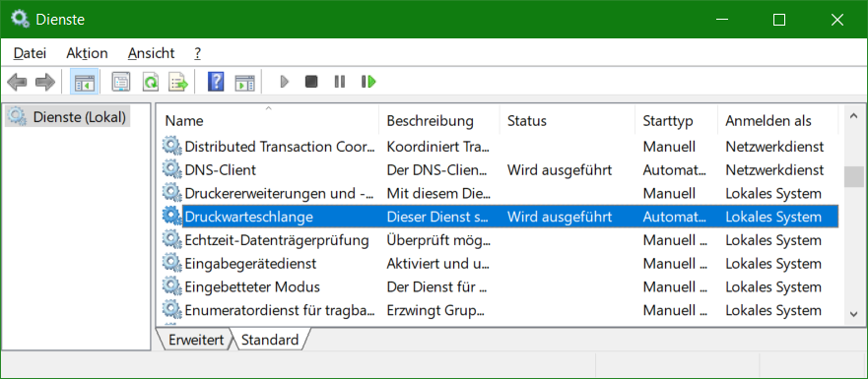Click the scrollbar up arrow
The image size is (868, 379).
852,115
